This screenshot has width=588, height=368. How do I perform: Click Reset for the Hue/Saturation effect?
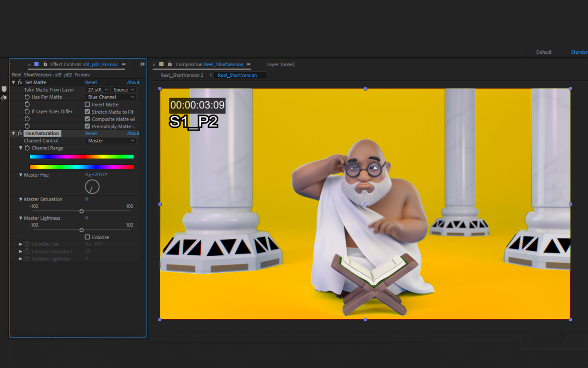coord(91,133)
